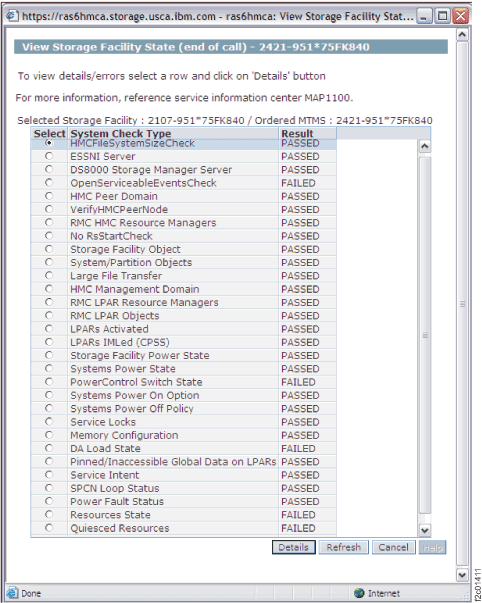Select the Service Locks radio button
Screen dimensions: 482x603
point(49,421)
